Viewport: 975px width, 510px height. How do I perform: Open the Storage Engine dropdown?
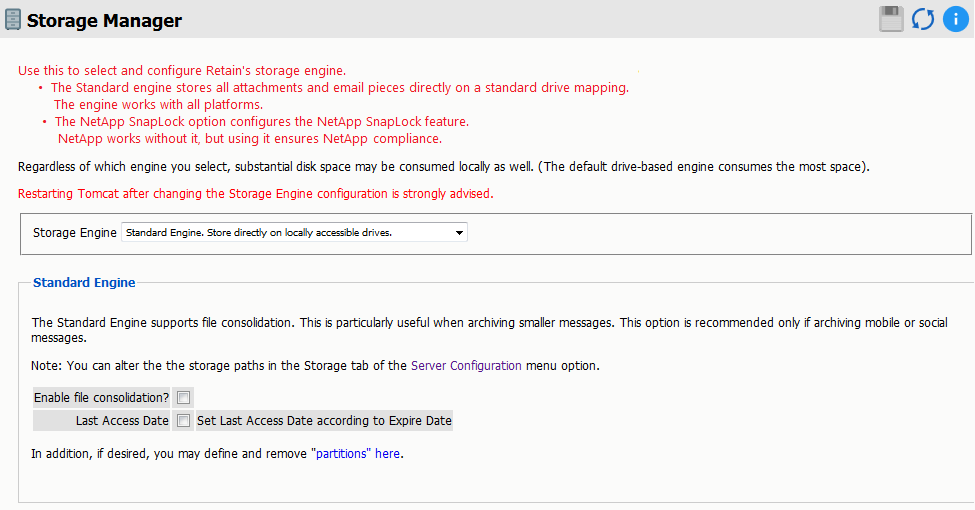point(294,233)
